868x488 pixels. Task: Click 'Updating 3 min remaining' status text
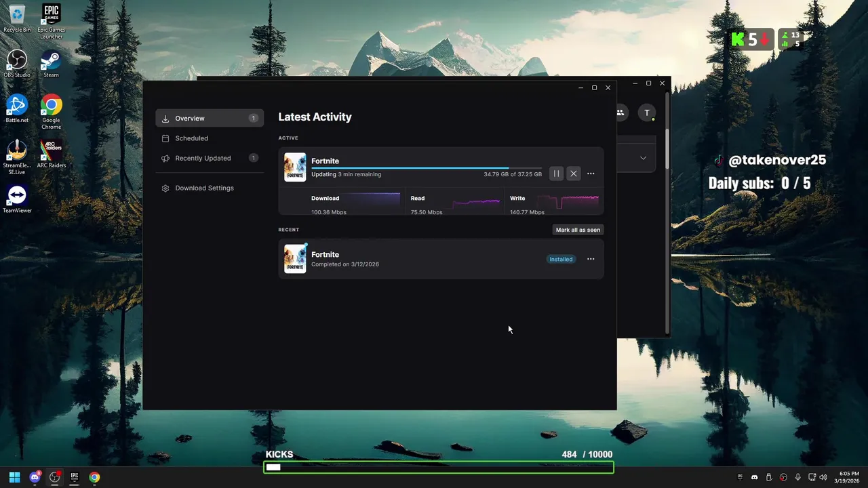346,174
